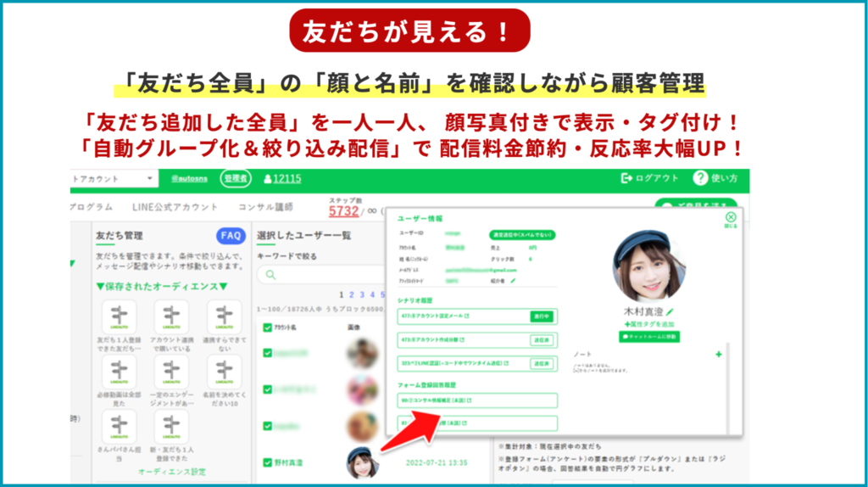The width and height of the screenshot is (868, 487).
Task: Open the FAQ button in 友だち管理
Action: (x=231, y=236)
